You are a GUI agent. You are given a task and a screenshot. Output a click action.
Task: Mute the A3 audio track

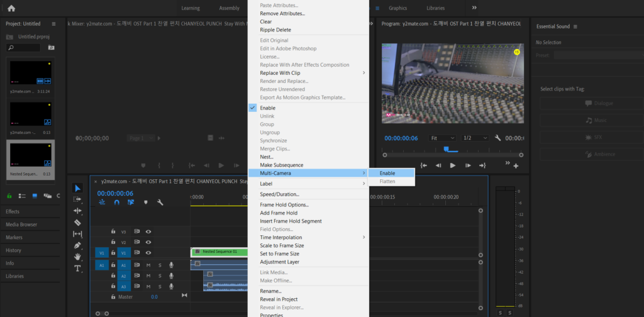click(x=148, y=287)
